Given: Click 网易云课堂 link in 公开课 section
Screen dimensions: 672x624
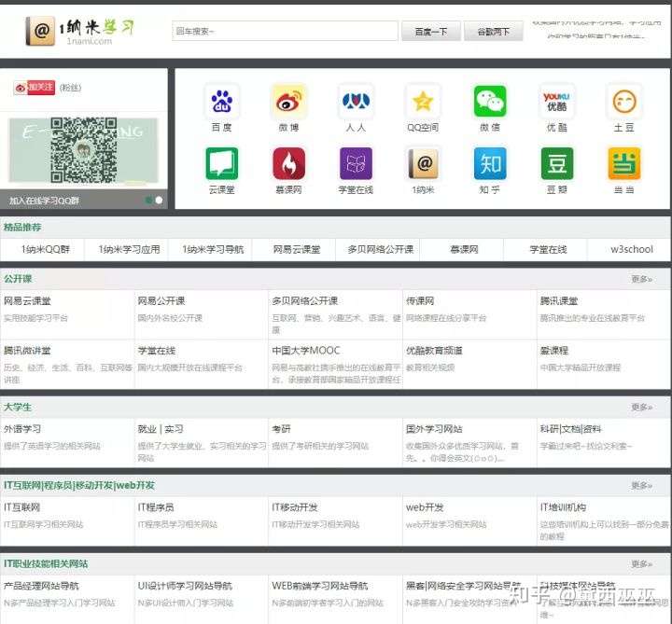Looking at the screenshot, I should tap(27, 301).
